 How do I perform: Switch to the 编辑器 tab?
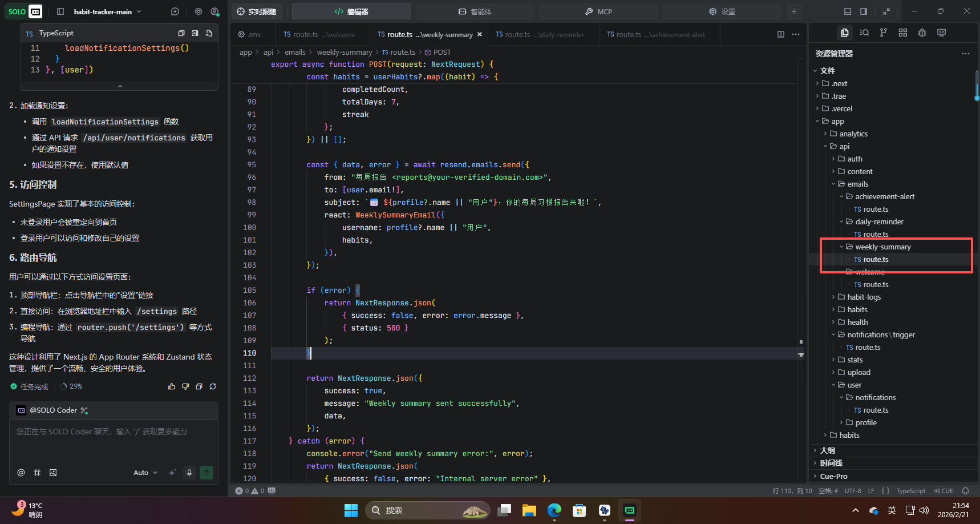[x=351, y=11]
